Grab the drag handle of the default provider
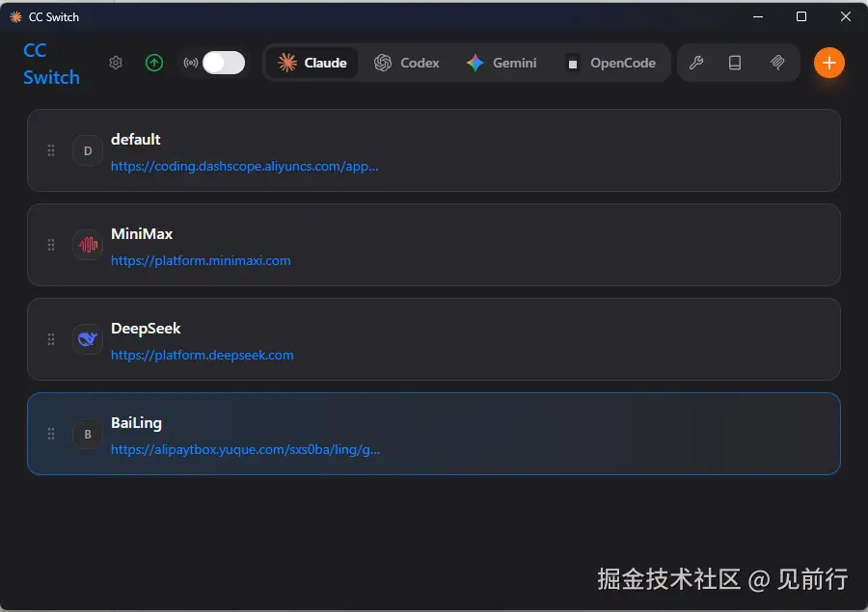868x612 pixels. coord(51,150)
